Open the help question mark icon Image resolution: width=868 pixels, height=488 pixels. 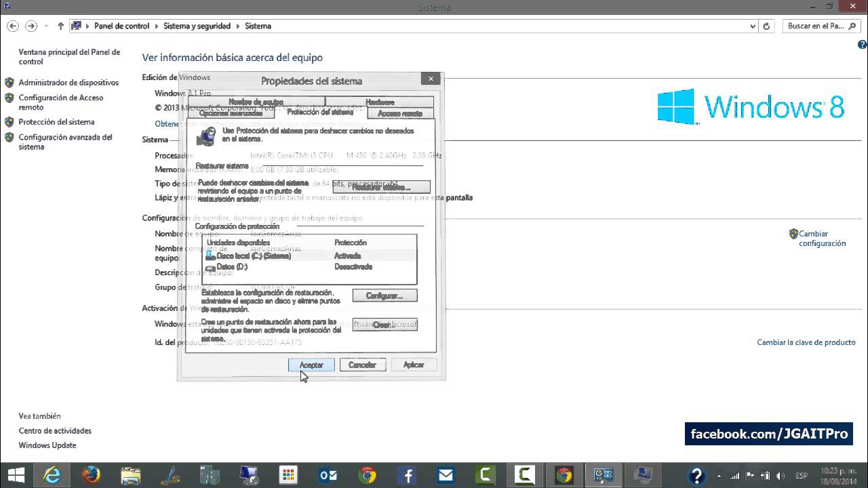point(863,45)
